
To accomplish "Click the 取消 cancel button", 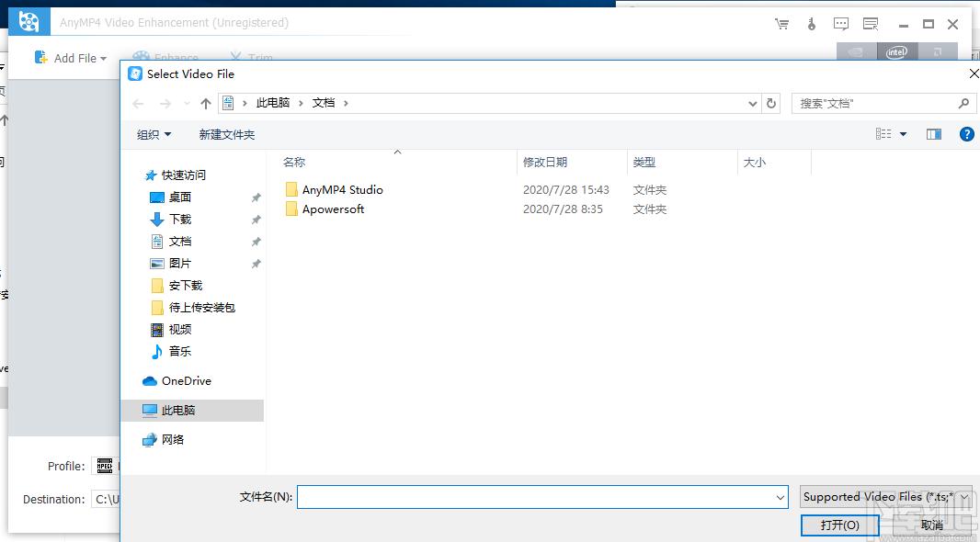I will 931,525.
